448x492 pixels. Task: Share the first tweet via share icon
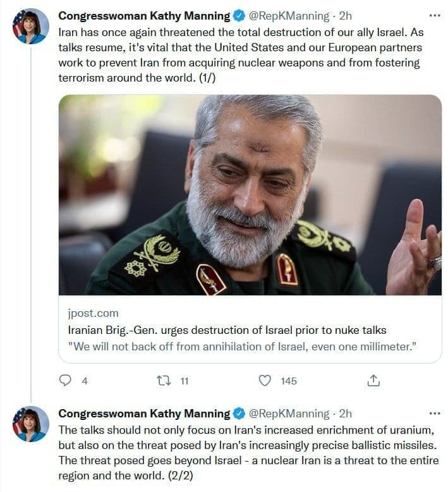pos(373,380)
